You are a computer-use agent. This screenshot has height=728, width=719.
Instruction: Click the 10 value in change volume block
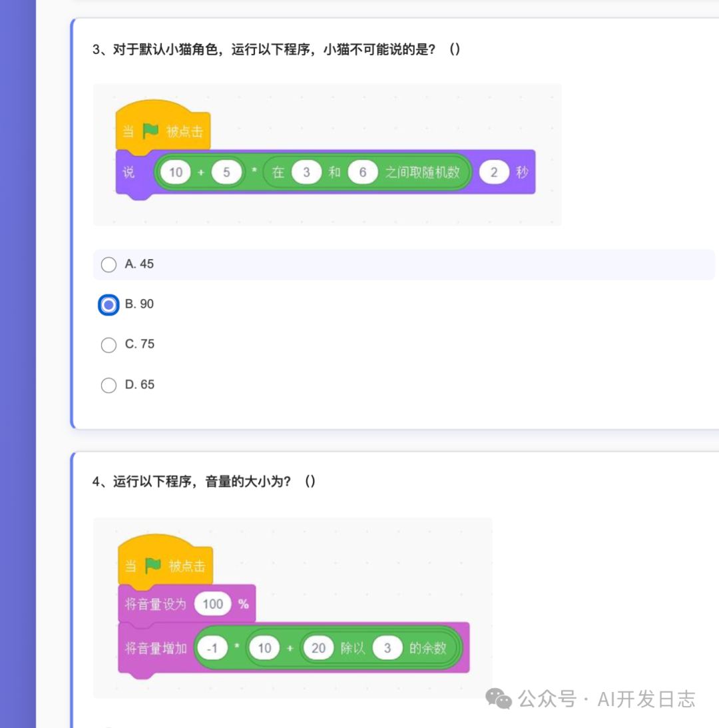click(264, 648)
